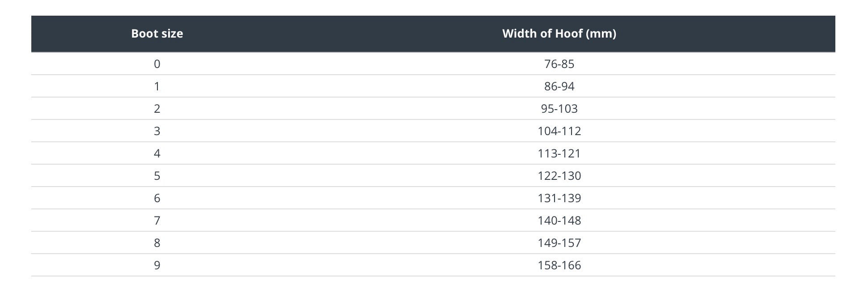Click the 158-166 hoof width value
The width and height of the screenshot is (868, 289).
(559, 265)
